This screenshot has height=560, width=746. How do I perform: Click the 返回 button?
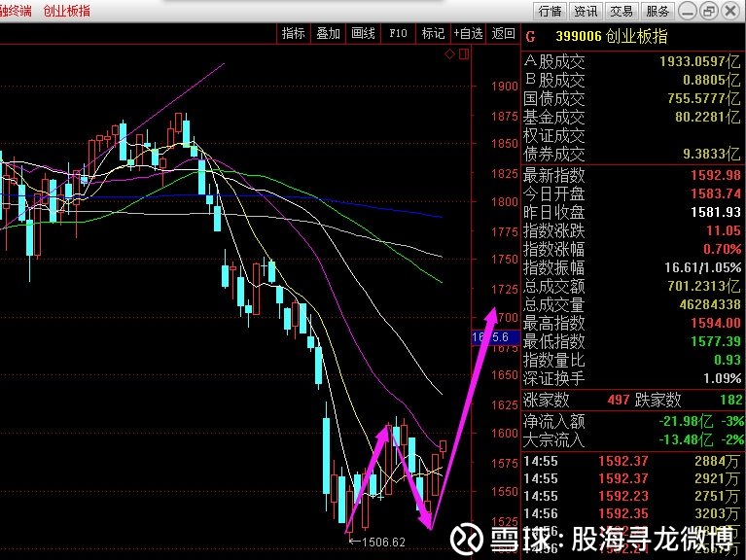pos(504,33)
